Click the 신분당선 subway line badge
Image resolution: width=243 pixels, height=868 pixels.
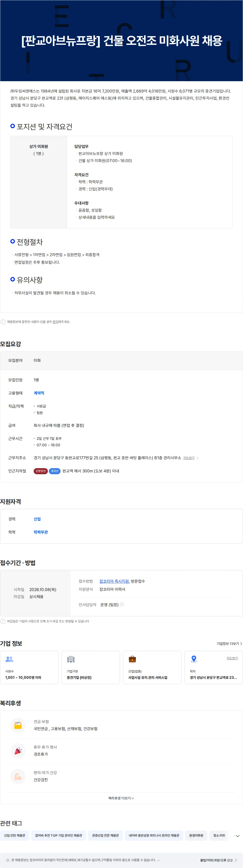[40, 471]
